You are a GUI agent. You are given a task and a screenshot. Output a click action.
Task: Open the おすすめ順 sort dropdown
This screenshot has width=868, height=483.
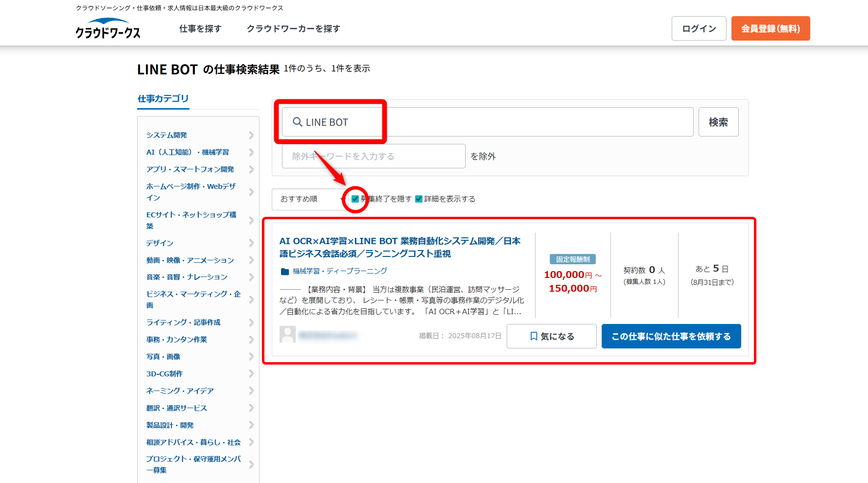[309, 199]
